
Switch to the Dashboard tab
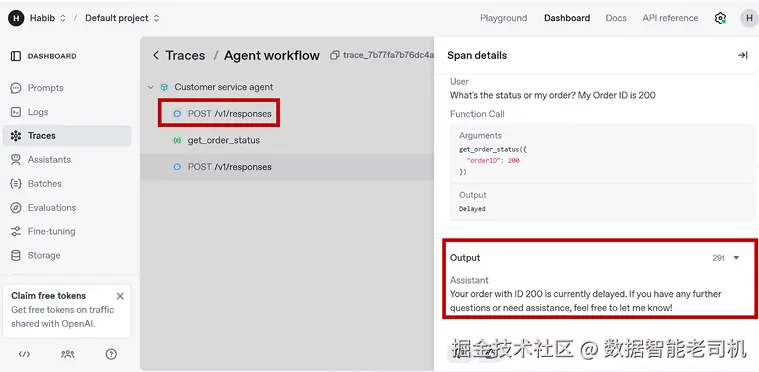click(x=567, y=18)
